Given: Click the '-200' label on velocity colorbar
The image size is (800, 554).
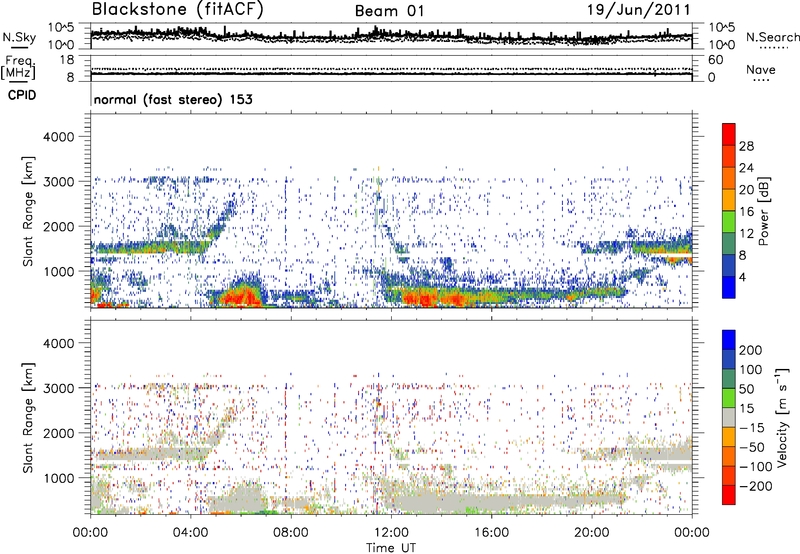Looking at the screenshot, I should 756,486.
